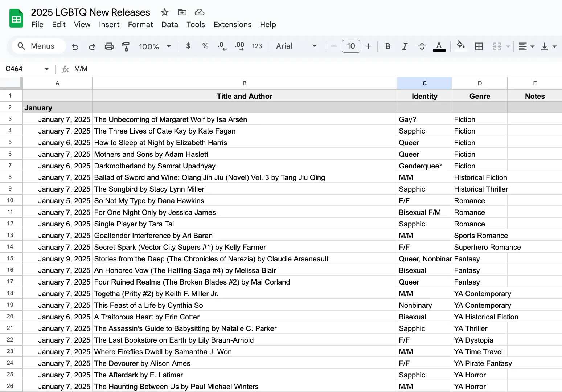Click the 'Superhero Romance' genre cell

point(480,247)
